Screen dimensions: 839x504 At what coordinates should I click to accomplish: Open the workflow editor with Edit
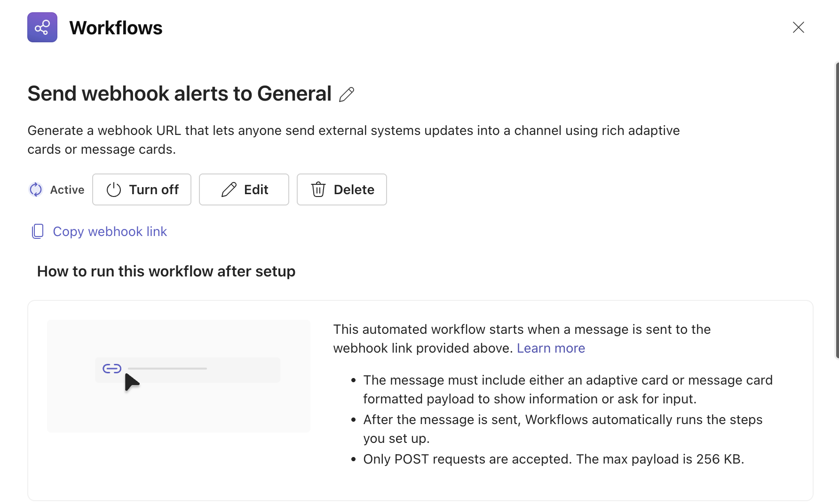click(x=256, y=189)
